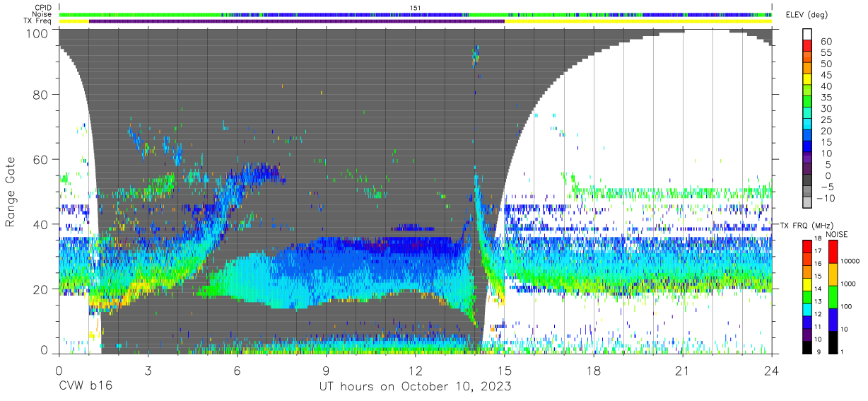Viewport: 868px width, 401px height.
Task: Pick the red top segment of TX FRQ bar
Action: coord(807,245)
